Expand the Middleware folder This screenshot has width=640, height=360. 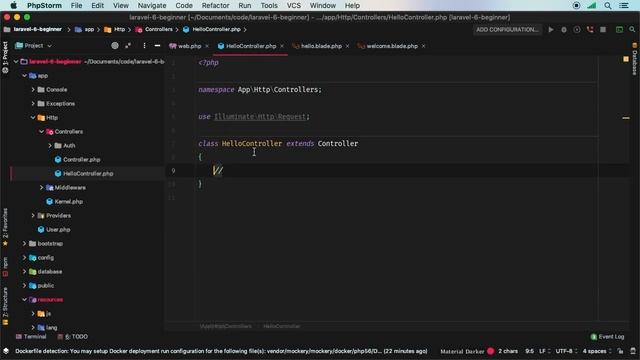point(42,187)
